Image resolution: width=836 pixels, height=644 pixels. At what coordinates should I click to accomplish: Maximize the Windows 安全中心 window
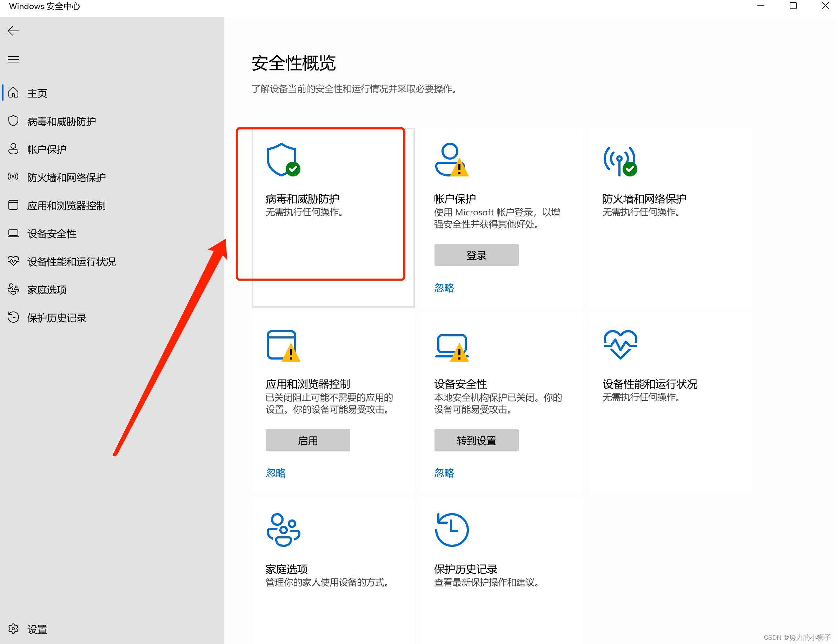(793, 6)
